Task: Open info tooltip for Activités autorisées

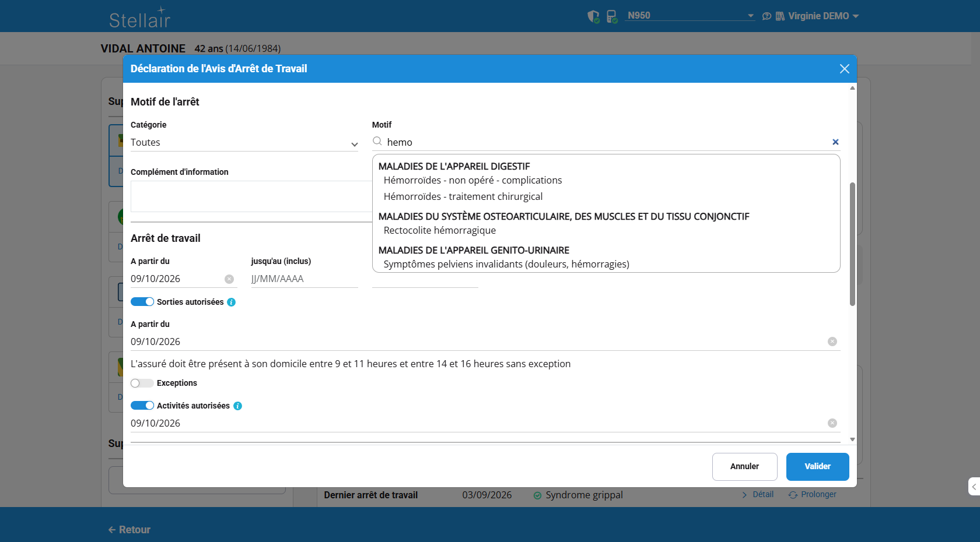Action: pyautogui.click(x=238, y=406)
